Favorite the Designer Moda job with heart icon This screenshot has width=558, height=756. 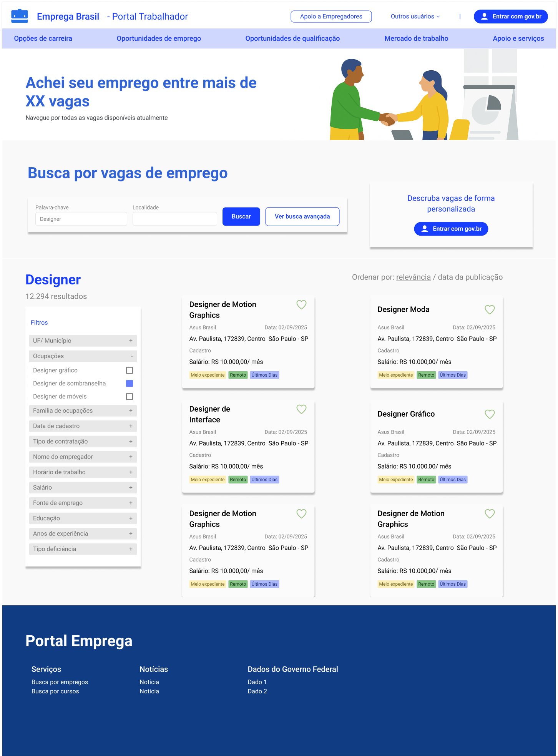tap(490, 309)
